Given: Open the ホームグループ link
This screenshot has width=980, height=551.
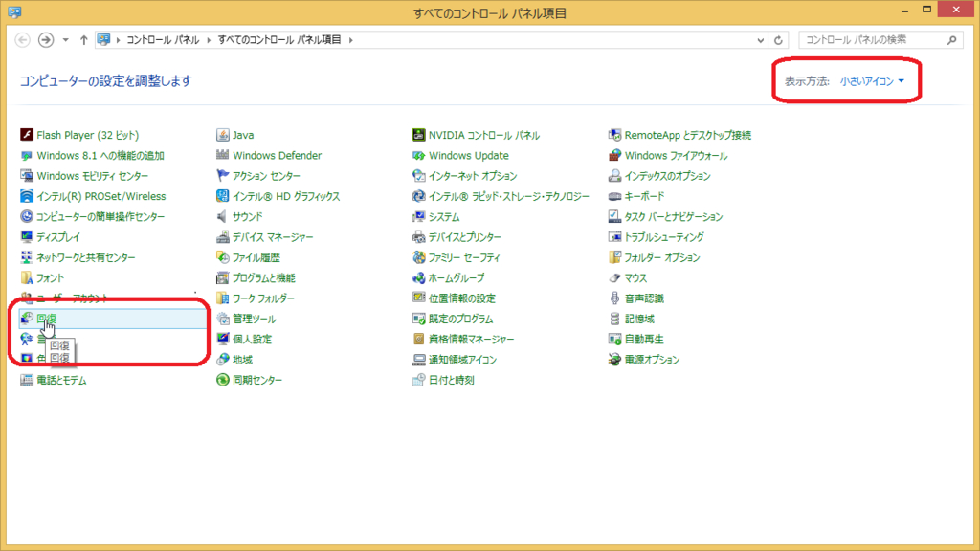Looking at the screenshot, I should tap(457, 278).
